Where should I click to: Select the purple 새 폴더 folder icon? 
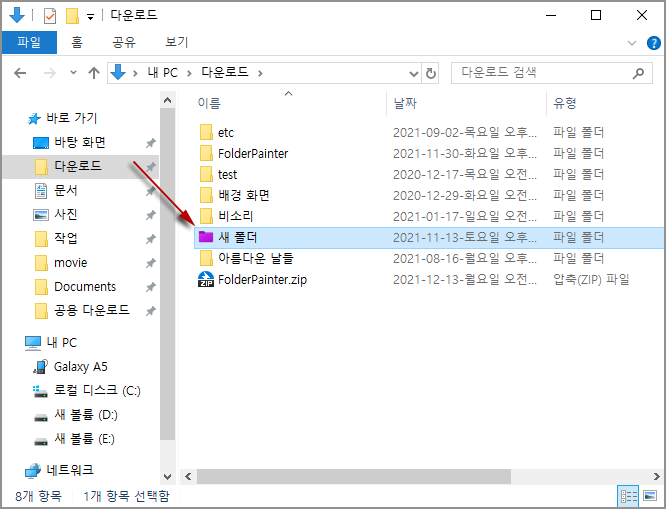(206, 237)
